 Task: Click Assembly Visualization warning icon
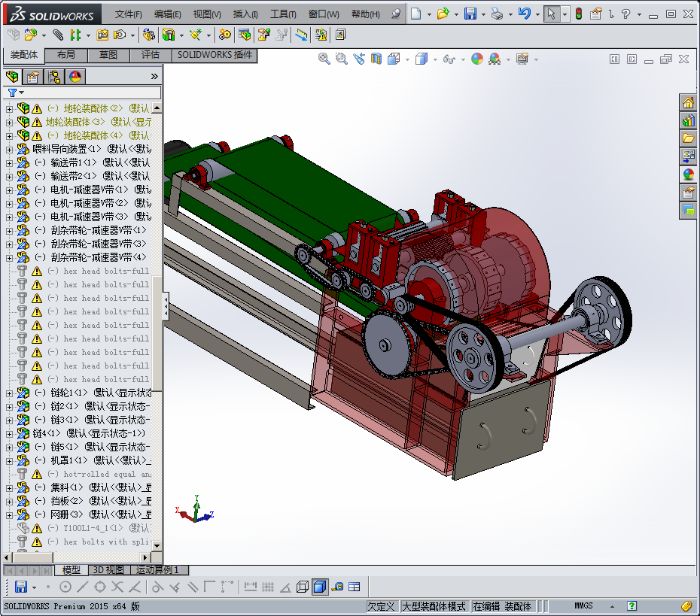tap(321, 35)
